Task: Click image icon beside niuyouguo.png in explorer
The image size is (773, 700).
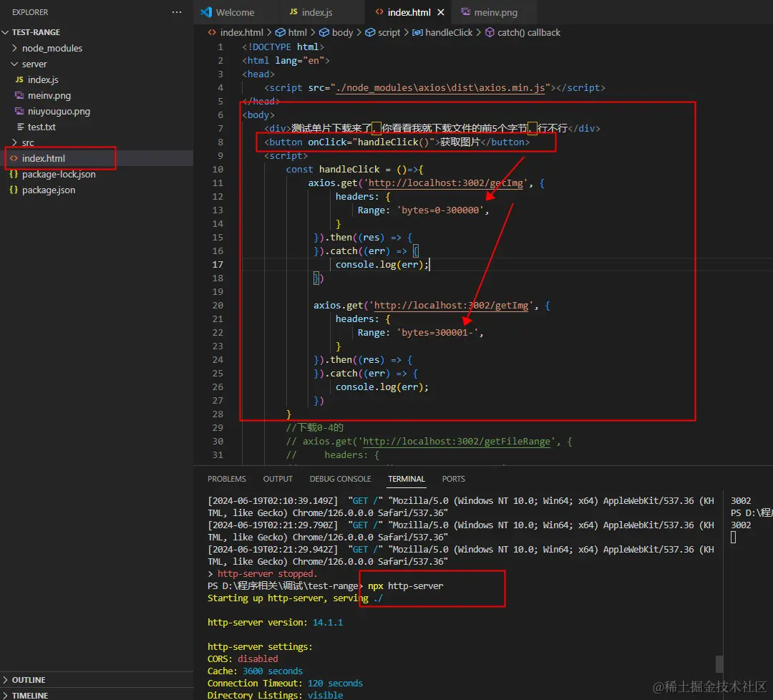Action: click(x=19, y=111)
